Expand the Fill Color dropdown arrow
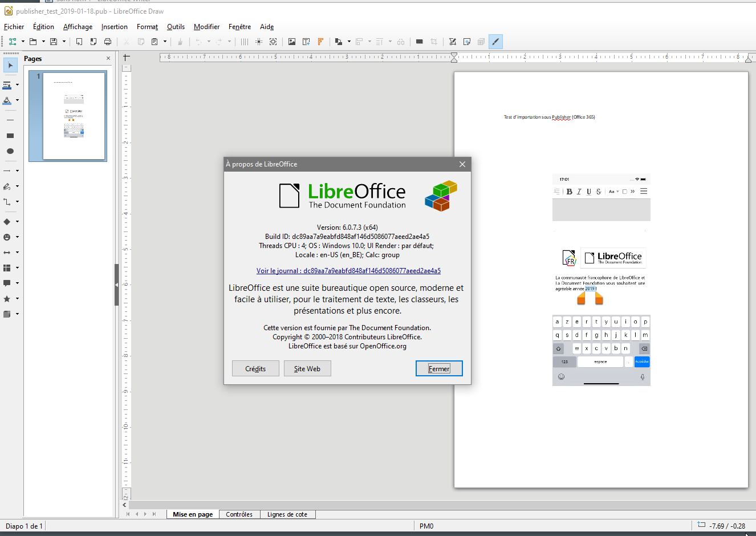Screen dimensions: 756x536 (17, 100)
